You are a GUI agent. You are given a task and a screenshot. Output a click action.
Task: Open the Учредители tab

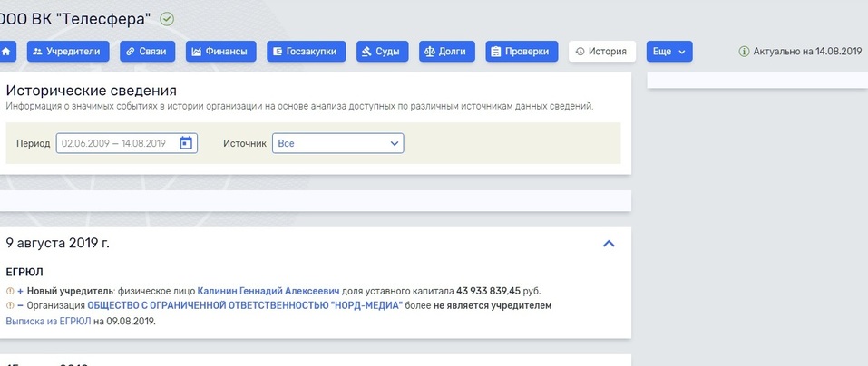(x=69, y=52)
